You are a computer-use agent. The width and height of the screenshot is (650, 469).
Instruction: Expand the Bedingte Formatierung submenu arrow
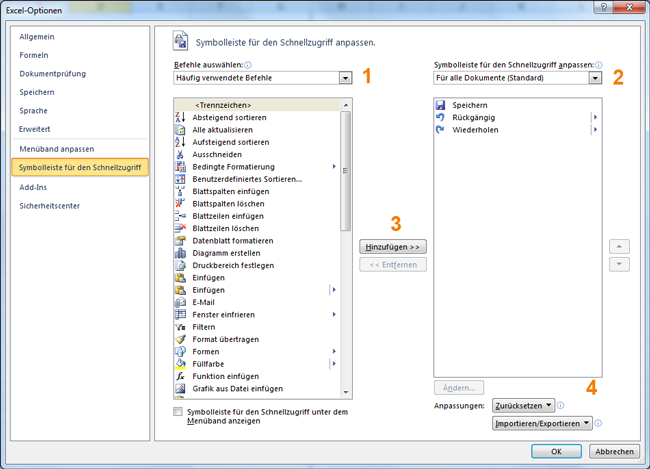pyautogui.click(x=334, y=167)
